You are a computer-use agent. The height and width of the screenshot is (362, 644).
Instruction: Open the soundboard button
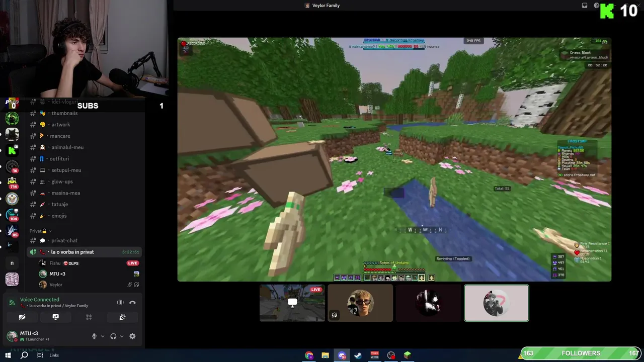(122, 317)
